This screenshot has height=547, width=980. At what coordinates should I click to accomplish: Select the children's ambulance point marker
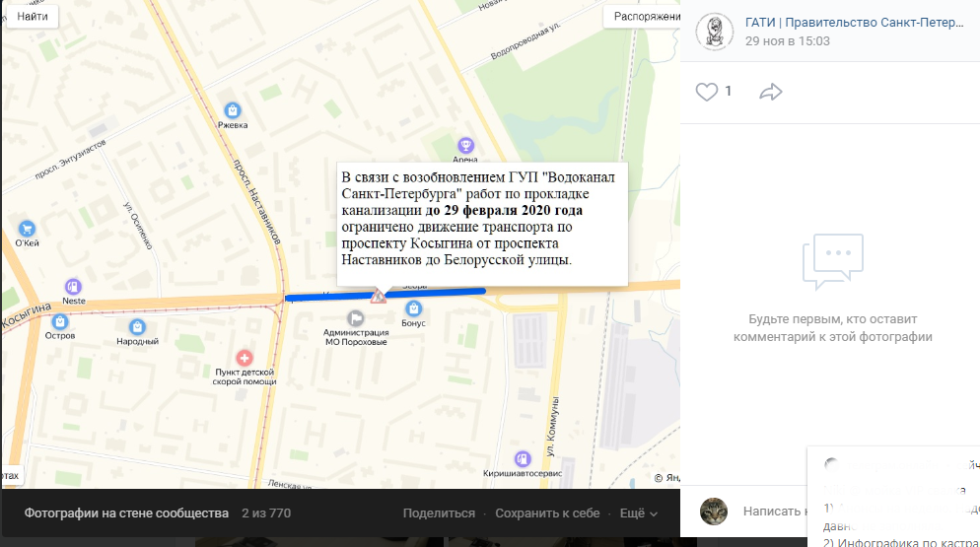(245, 358)
